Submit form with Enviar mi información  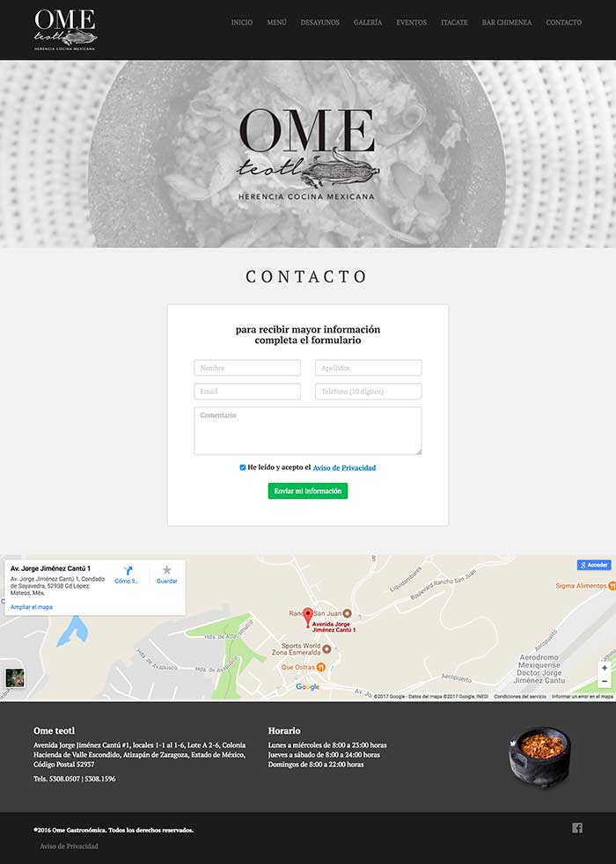tap(308, 491)
